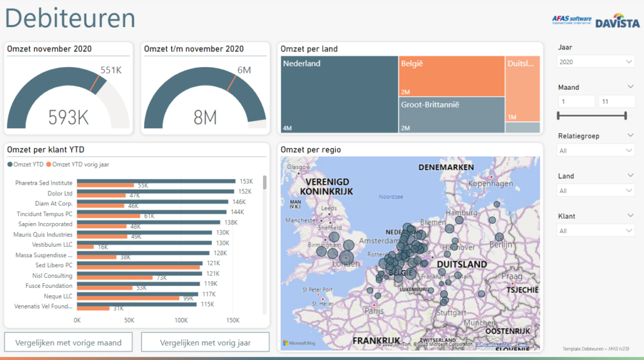Collapse the Land slicer header chevron

click(x=630, y=175)
